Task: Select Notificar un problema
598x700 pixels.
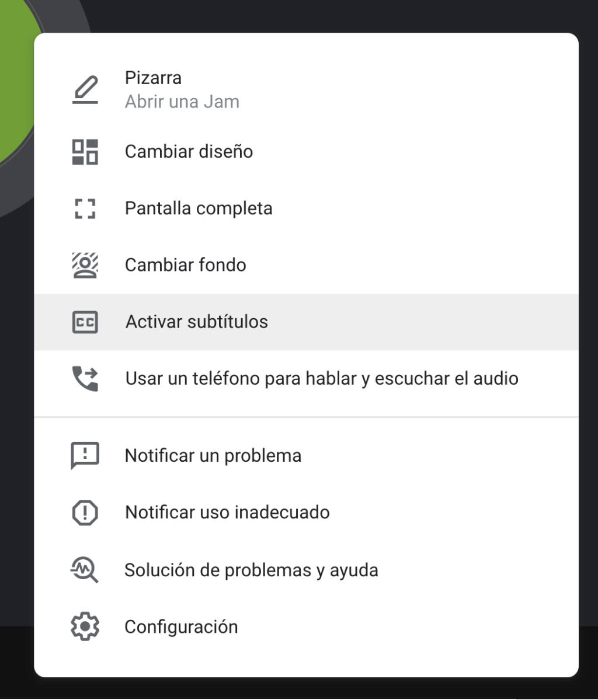Action: point(213,455)
